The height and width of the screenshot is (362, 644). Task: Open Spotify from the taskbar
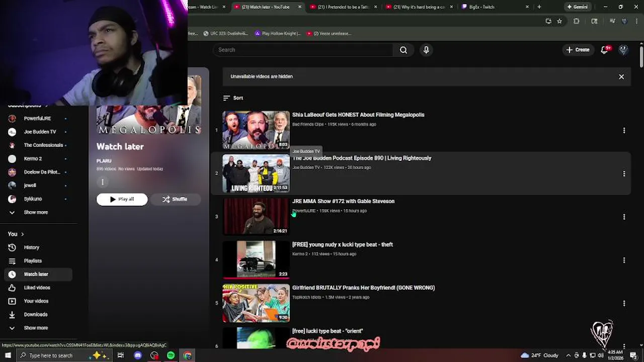171,355
